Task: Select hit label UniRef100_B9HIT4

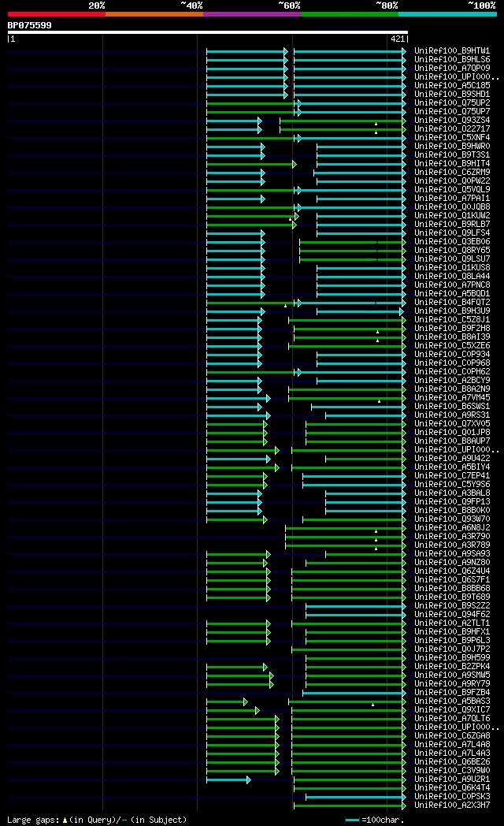Action: [452, 163]
